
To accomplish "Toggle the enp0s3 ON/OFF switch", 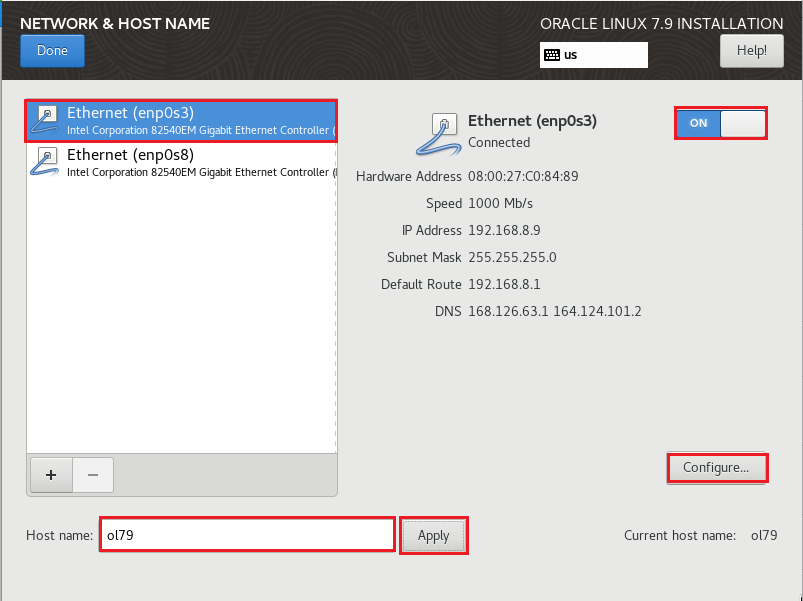I will click(x=721, y=123).
